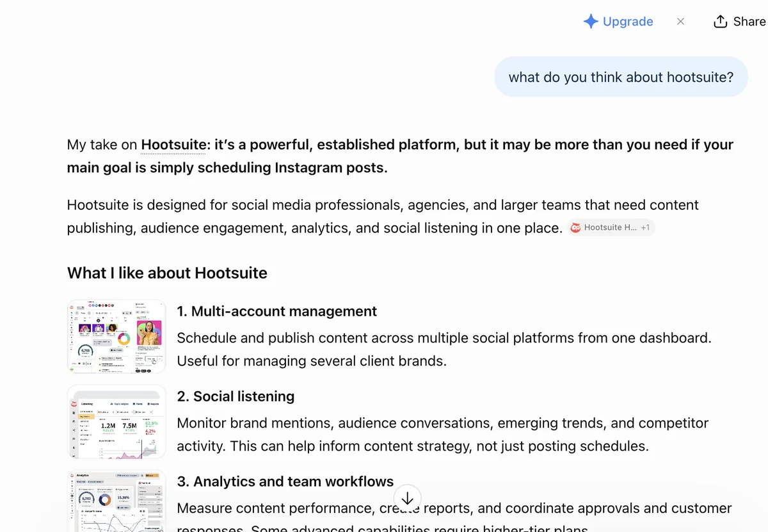The image size is (768, 532).
Task: Select "2. Social listening" heading
Action: (236, 396)
